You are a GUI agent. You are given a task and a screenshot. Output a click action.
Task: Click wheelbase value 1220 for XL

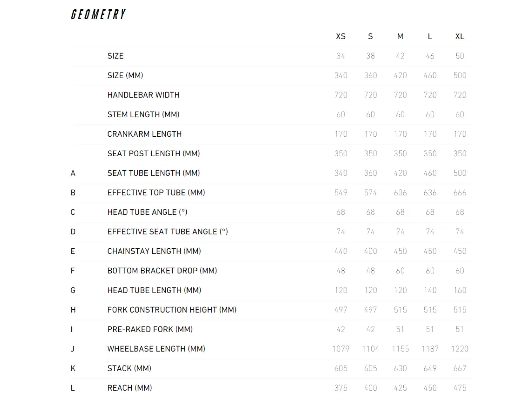click(460, 349)
